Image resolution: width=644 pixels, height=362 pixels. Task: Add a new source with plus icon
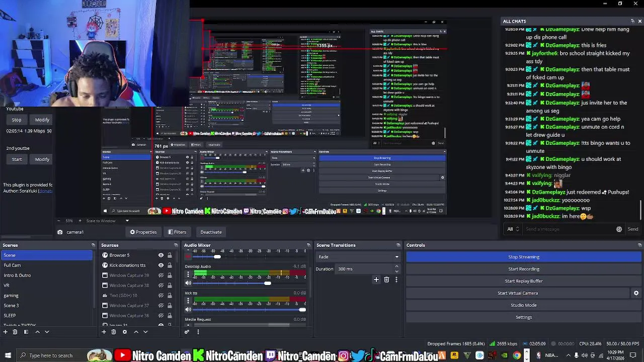[x=104, y=332]
